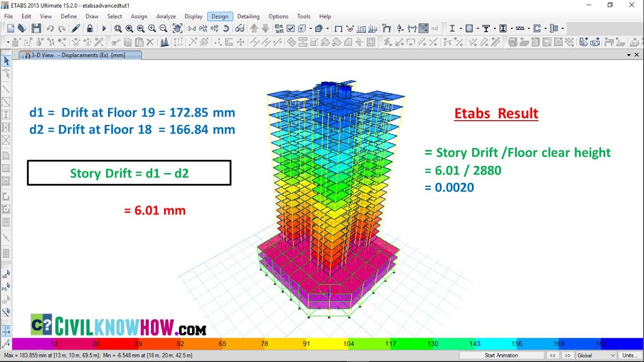The height and width of the screenshot is (362, 644).
Task: Close the 3-D View window pane
Action: (637, 55)
